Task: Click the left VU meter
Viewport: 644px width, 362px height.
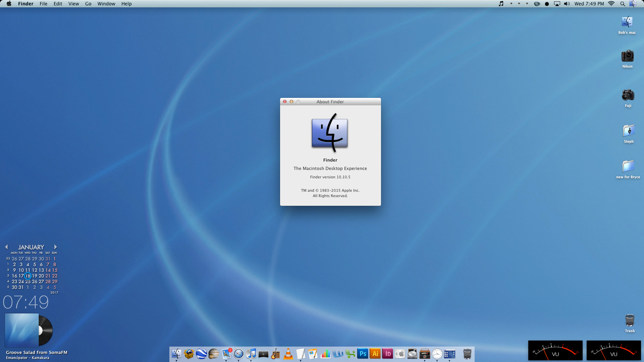Action: pyautogui.click(x=555, y=351)
